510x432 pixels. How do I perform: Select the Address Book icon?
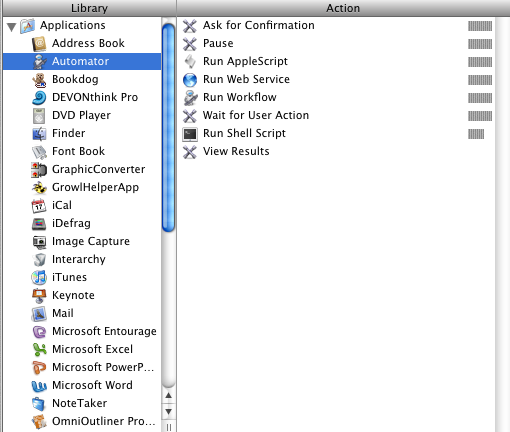point(39,44)
